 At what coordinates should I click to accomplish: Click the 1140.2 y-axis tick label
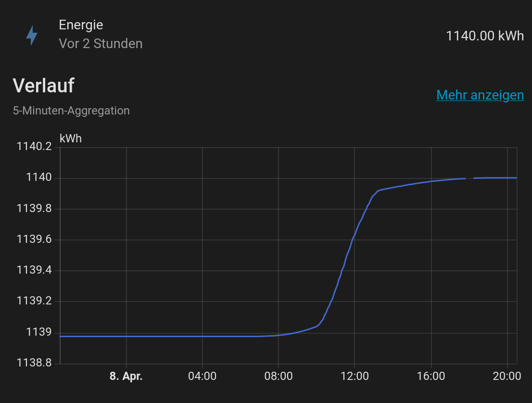34,147
